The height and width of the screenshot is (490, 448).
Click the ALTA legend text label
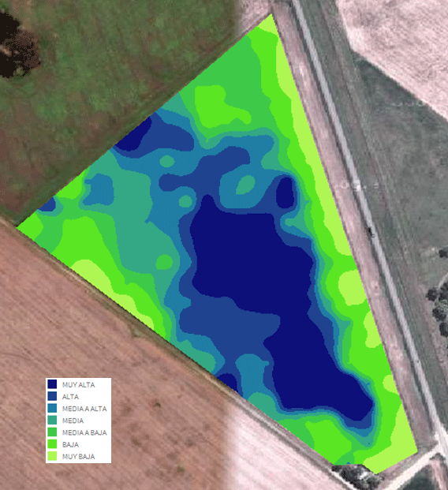coord(70,397)
